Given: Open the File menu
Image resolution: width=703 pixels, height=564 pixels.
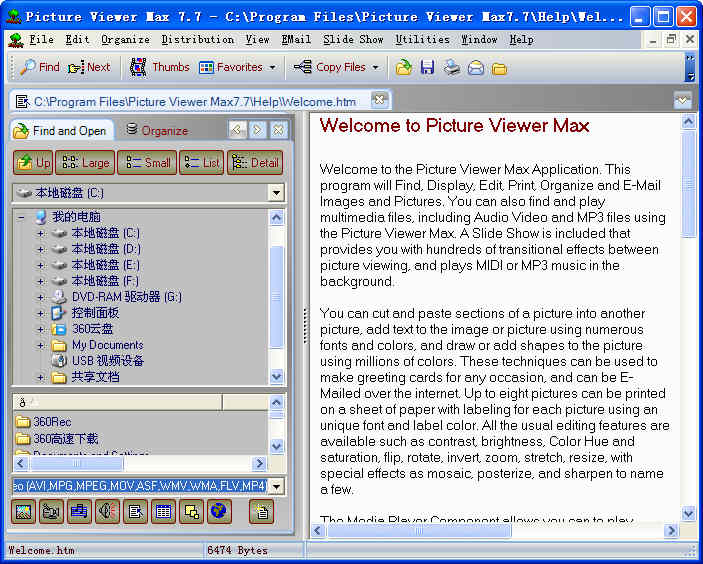Looking at the screenshot, I should point(42,40).
